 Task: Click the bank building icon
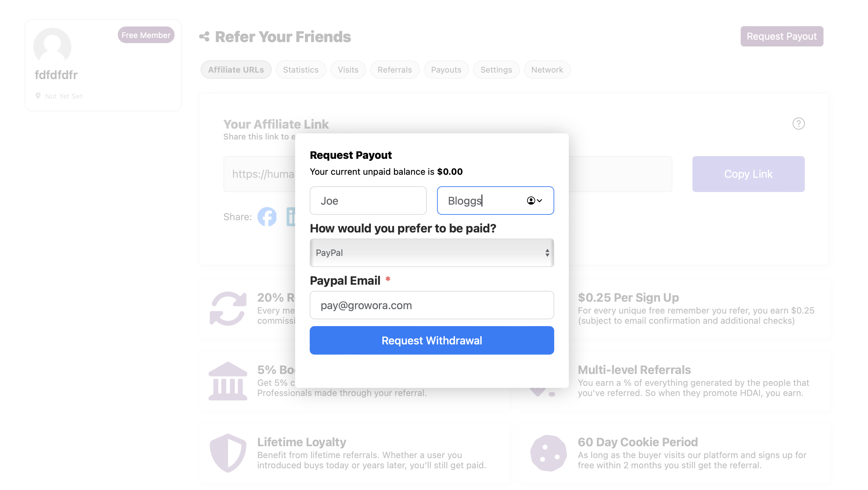[228, 381]
